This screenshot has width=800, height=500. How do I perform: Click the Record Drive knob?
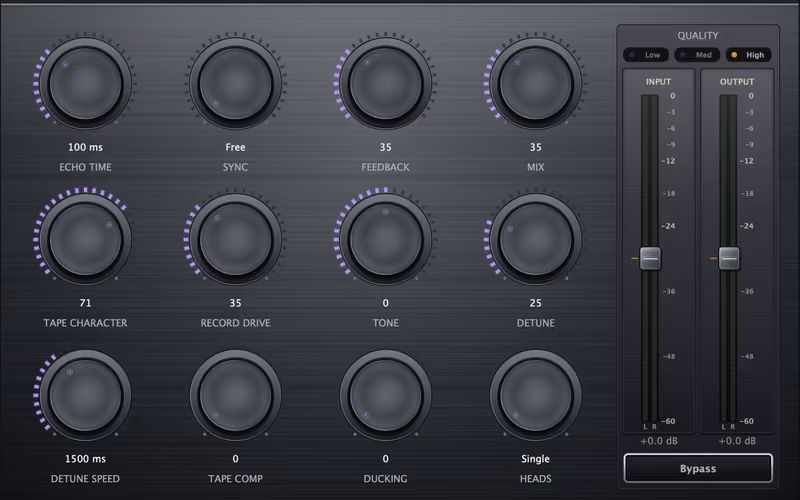[x=235, y=239]
